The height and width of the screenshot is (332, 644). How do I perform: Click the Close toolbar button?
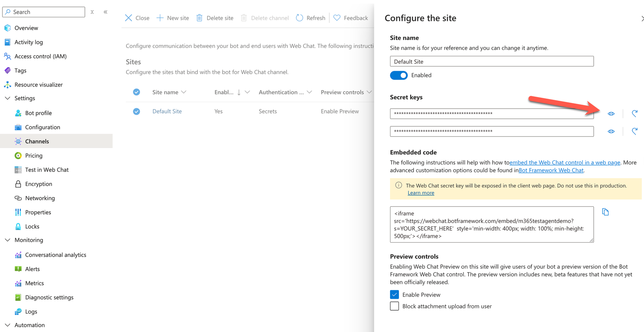coord(137,18)
